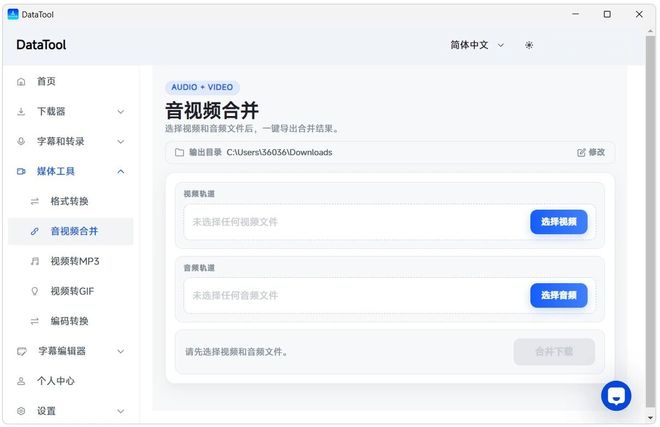Expand the 下载器 chevron
This screenshot has height=427, width=660.
121,112
